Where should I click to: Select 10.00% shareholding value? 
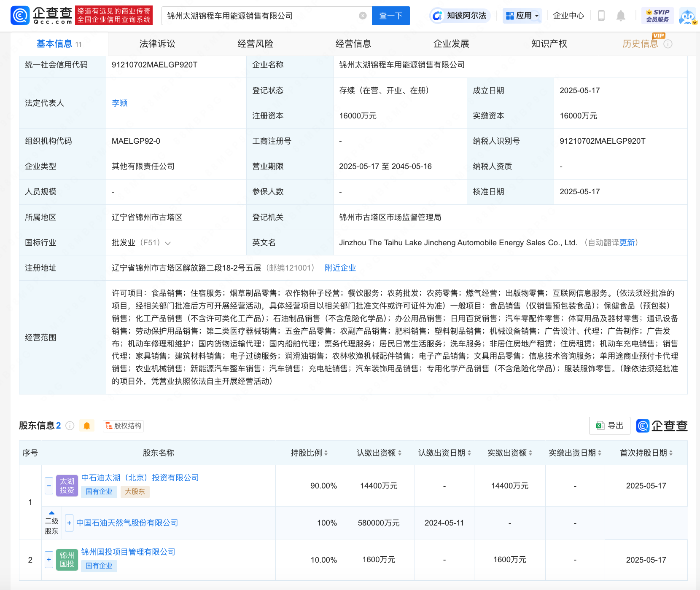[324, 560]
